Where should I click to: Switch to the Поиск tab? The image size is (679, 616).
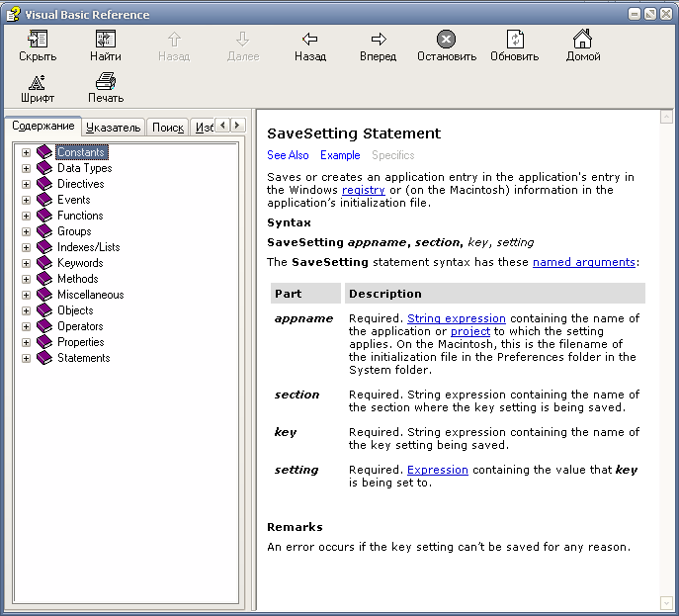(168, 128)
